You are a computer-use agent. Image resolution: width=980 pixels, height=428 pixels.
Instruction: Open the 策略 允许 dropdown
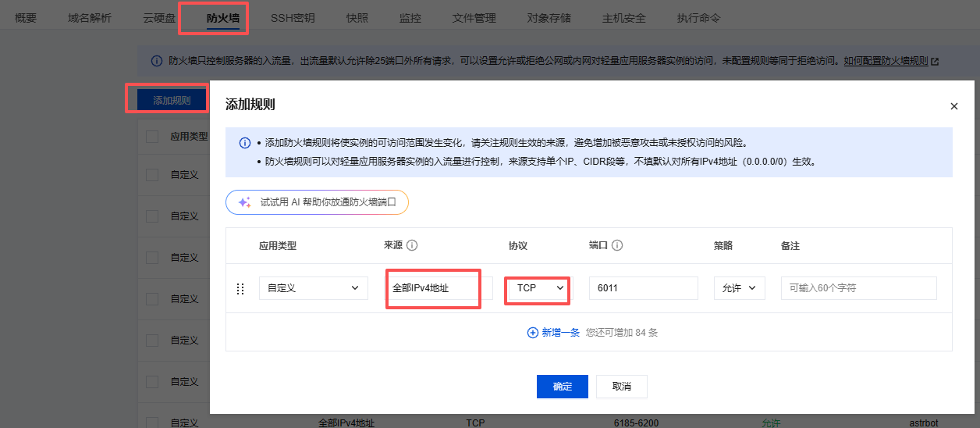(739, 288)
